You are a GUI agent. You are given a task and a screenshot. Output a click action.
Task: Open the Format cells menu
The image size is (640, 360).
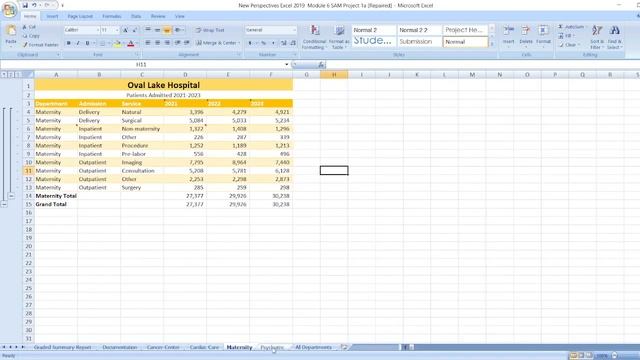[x=543, y=36]
